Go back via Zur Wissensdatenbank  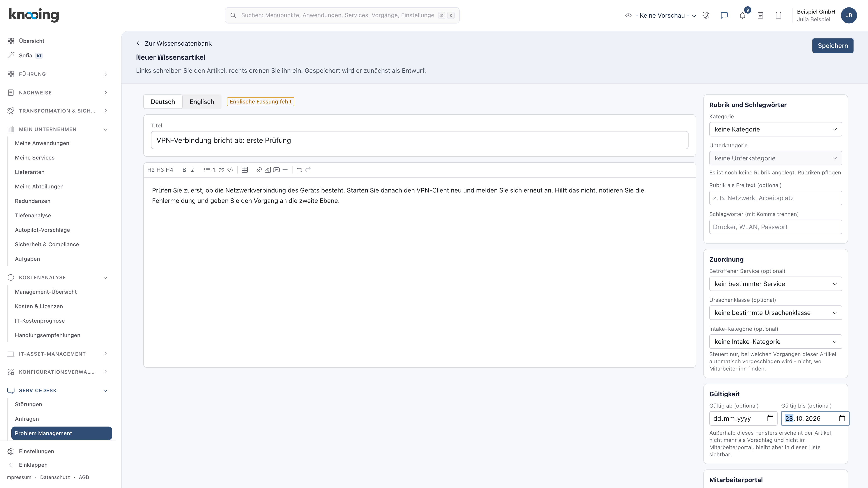point(174,43)
